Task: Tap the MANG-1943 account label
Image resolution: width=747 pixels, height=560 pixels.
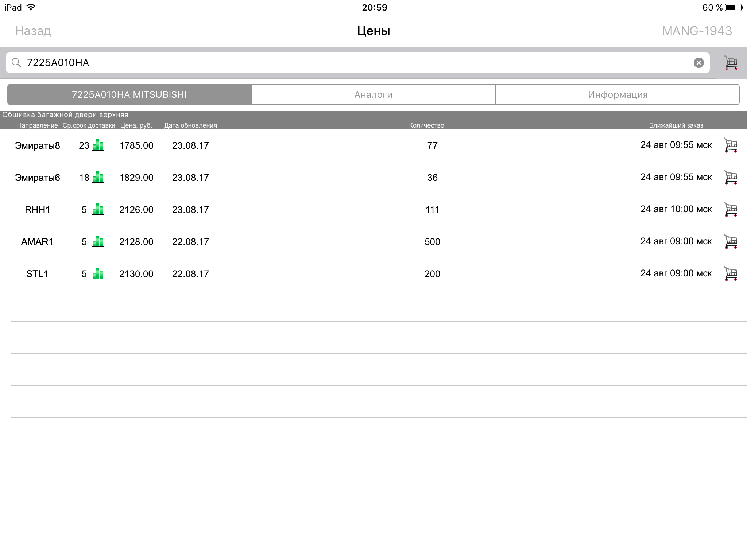Action: coord(697,31)
